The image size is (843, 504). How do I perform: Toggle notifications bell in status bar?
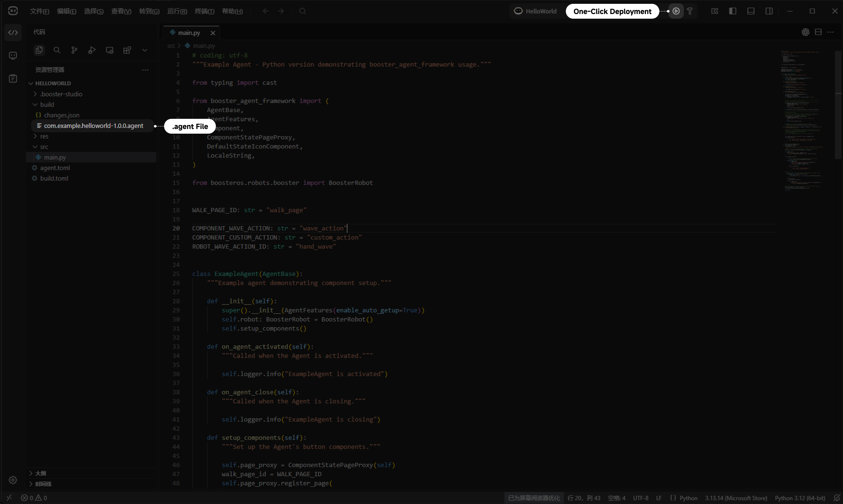pos(836,498)
